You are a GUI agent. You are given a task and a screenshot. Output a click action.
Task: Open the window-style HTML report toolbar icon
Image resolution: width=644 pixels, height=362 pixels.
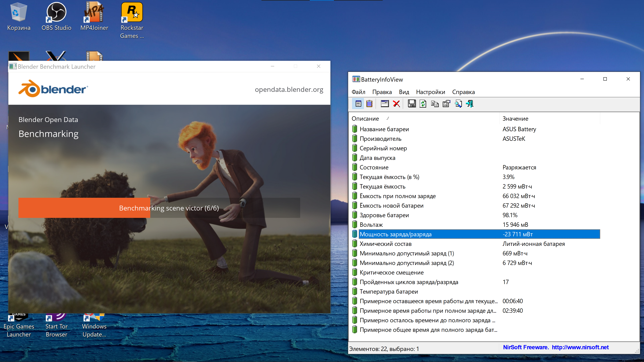[x=385, y=104]
